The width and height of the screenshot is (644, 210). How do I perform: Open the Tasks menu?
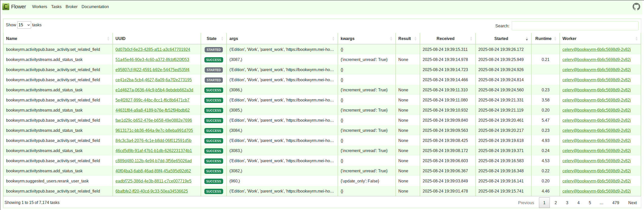56,7
